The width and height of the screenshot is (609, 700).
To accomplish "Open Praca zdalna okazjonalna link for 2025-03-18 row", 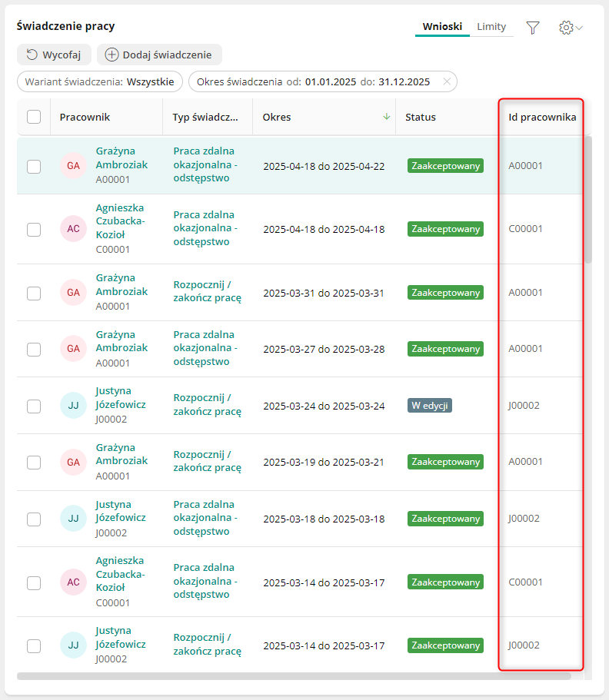I will point(205,517).
